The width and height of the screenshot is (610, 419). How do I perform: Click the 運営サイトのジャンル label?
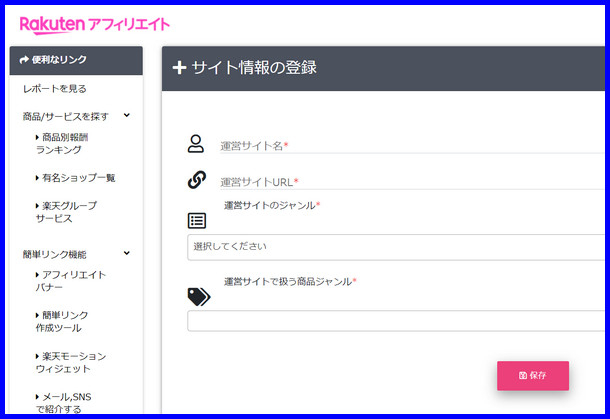coord(272,205)
